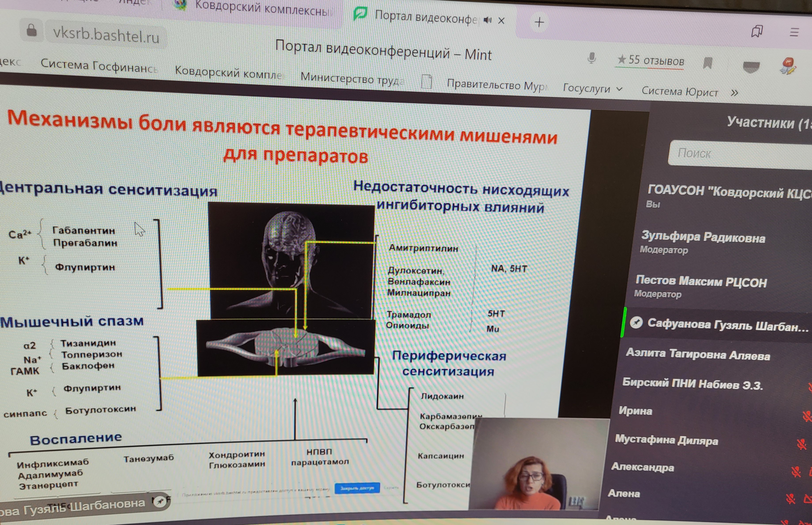
Task: Open the Ковдорский компле bookmark in bookmarks bar
Action: (x=228, y=73)
